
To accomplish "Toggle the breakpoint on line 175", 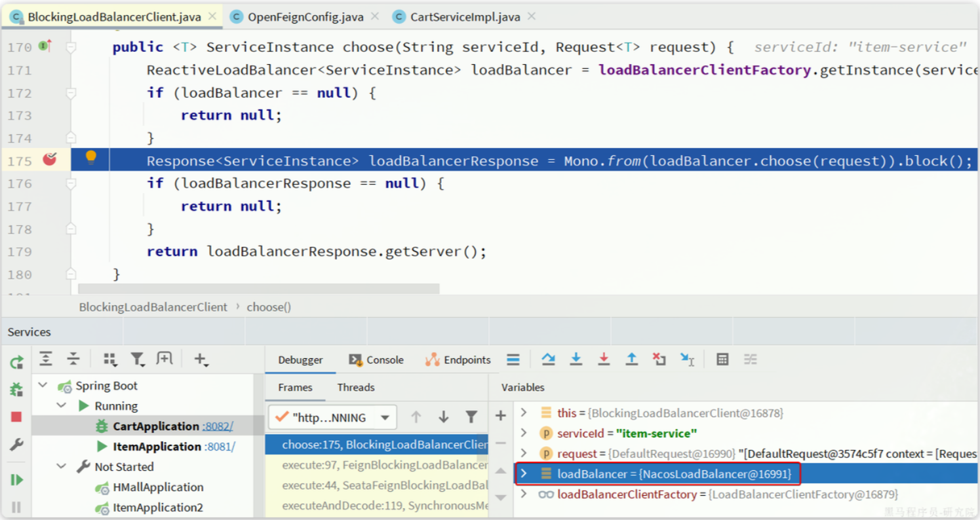I will 50,160.
